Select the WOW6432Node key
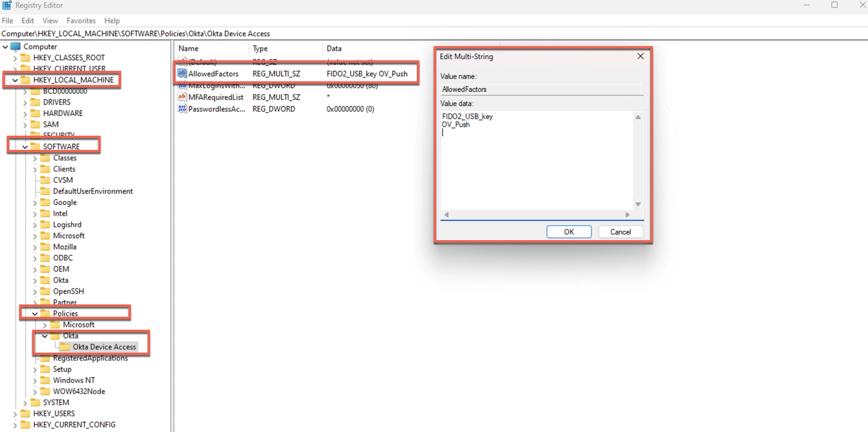 pos(79,391)
